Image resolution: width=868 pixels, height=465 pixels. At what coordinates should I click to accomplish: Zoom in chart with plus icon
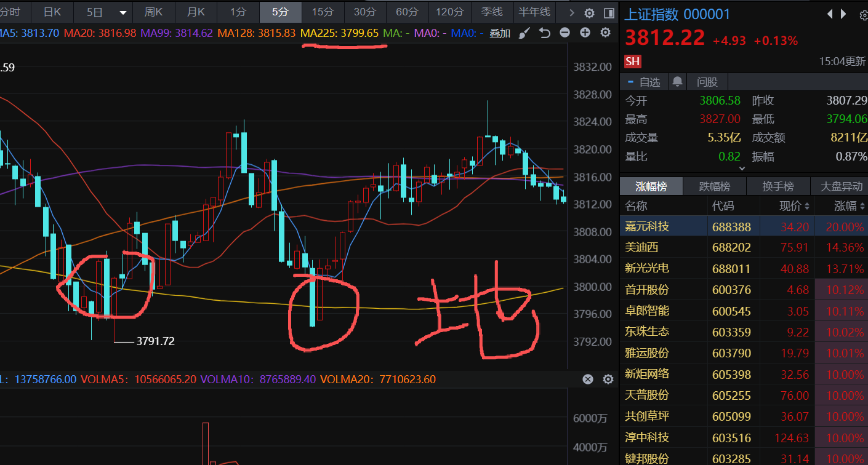pos(585,33)
